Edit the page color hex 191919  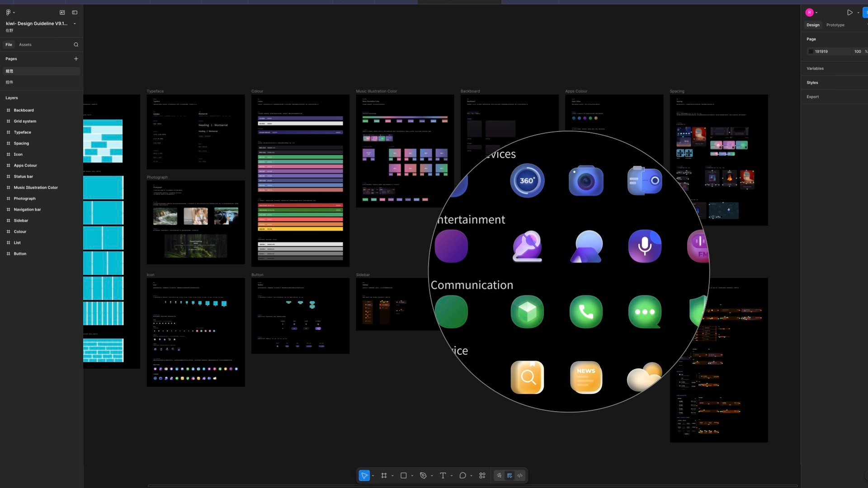(821, 52)
